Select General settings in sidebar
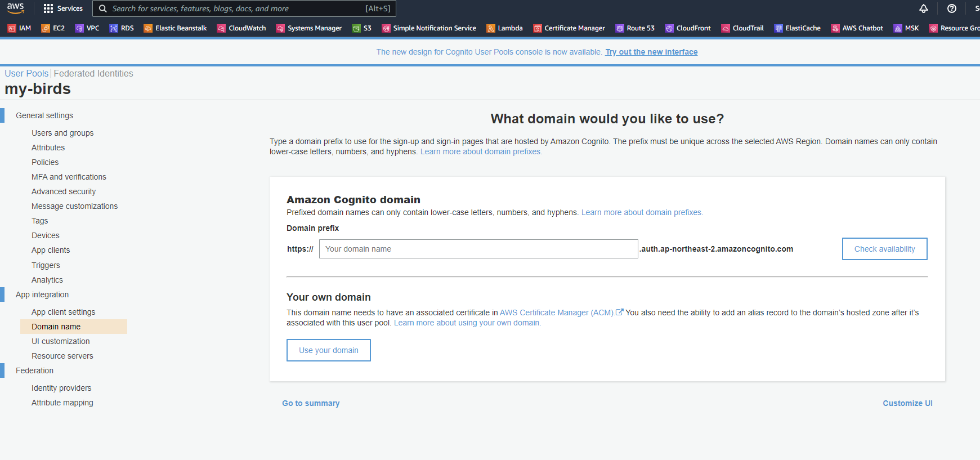The image size is (980, 460). (44, 115)
